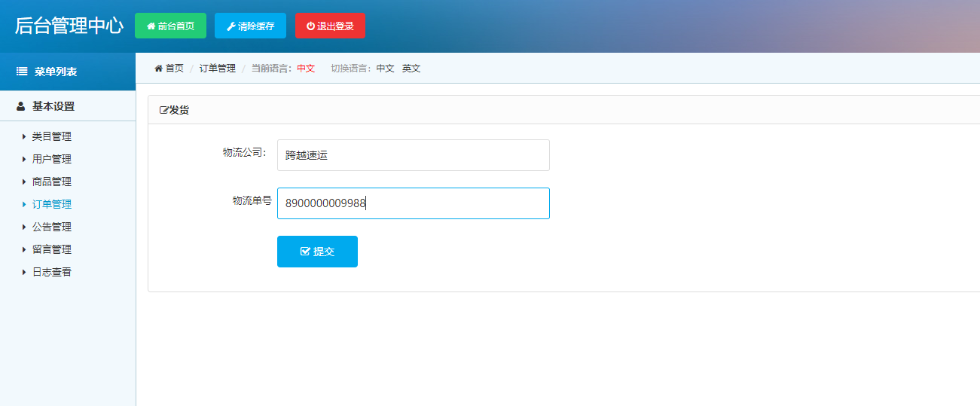This screenshot has height=406, width=980.
Task: Click the home icon in breadcrumb
Action: tap(158, 69)
